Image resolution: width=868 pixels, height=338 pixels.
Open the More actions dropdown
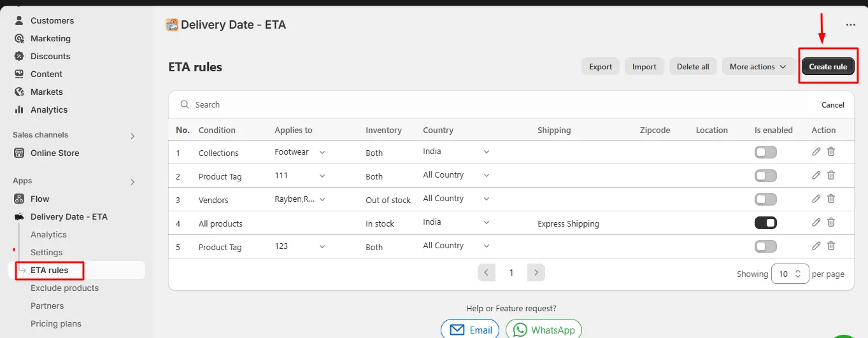758,67
